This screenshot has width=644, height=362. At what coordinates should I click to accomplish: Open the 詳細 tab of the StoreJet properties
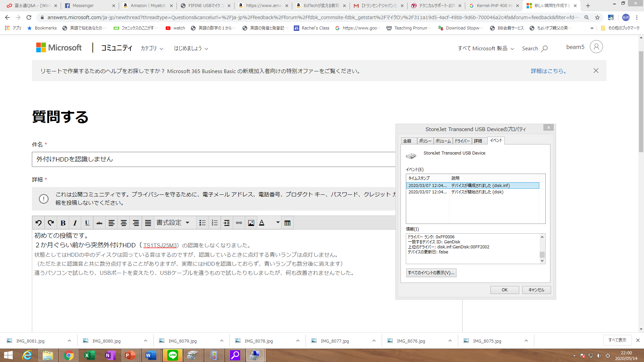tap(478, 141)
